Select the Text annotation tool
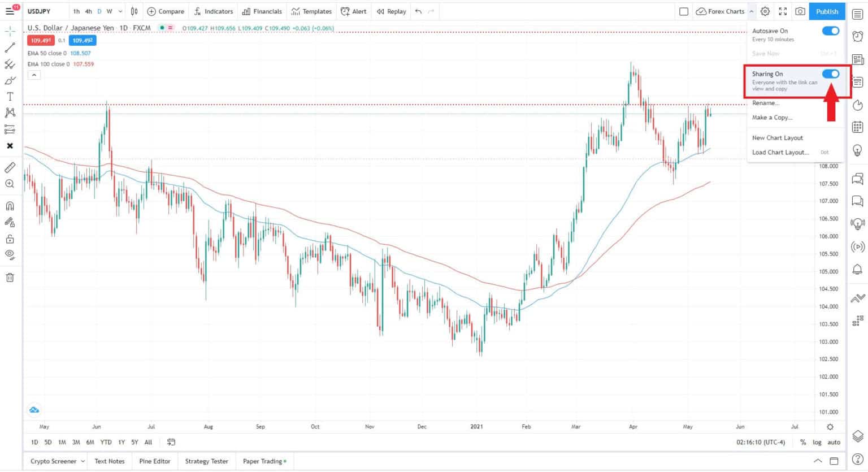868x472 pixels. click(9, 96)
